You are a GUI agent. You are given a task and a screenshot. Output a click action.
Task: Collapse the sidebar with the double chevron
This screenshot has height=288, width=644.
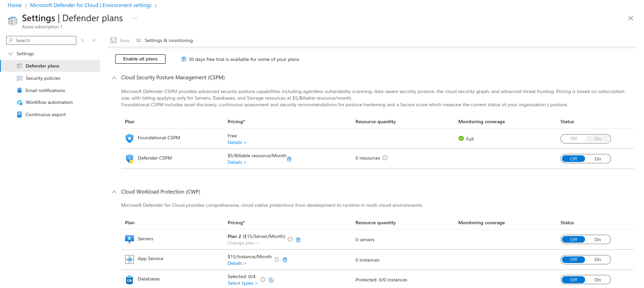[x=94, y=41]
